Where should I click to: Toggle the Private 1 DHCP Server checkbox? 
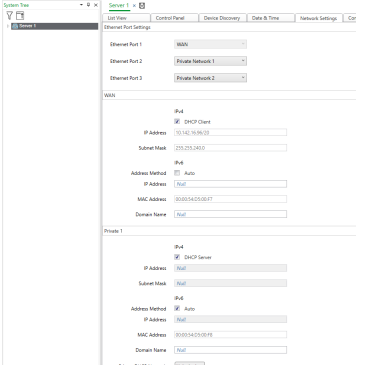tap(177, 257)
